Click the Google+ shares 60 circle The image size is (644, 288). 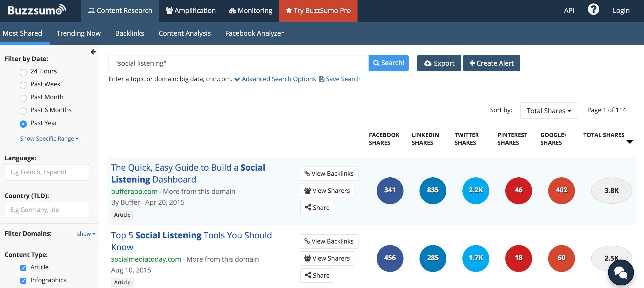(561, 258)
